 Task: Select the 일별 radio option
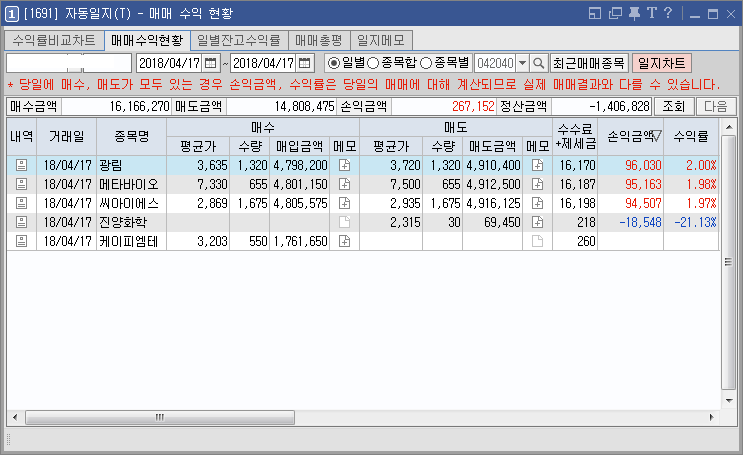(x=334, y=63)
